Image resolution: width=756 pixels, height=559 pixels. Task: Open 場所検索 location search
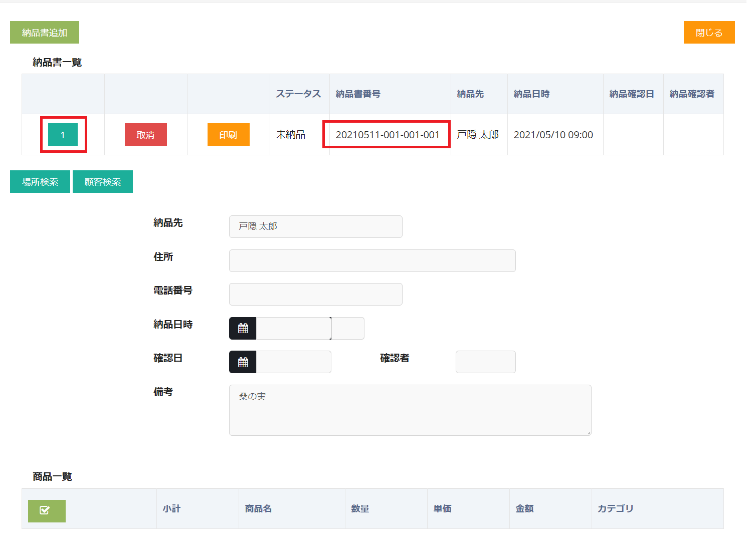[x=40, y=182]
